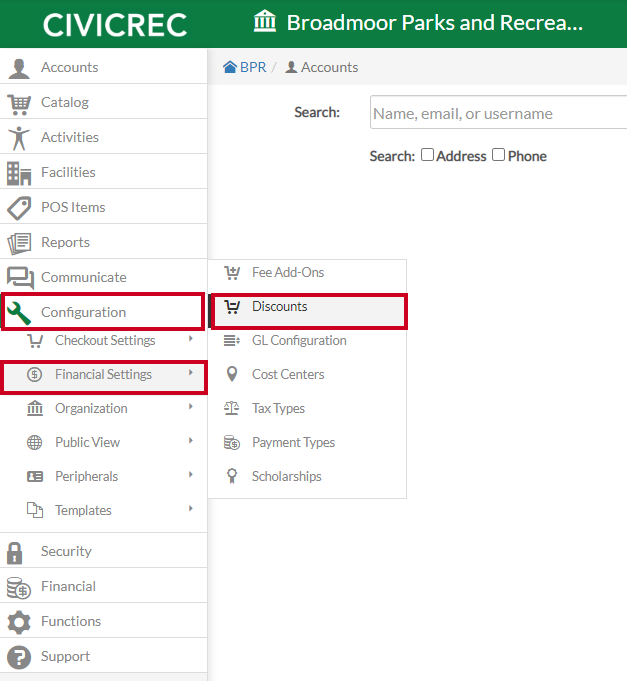The image size is (627, 681).
Task: Open the Financial sidebar menu label
Action: (x=68, y=586)
